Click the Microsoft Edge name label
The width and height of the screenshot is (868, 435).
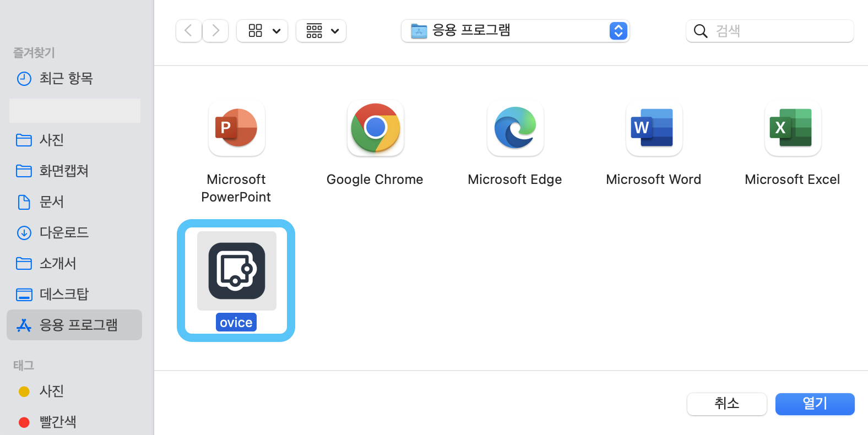click(x=515, y=180)
